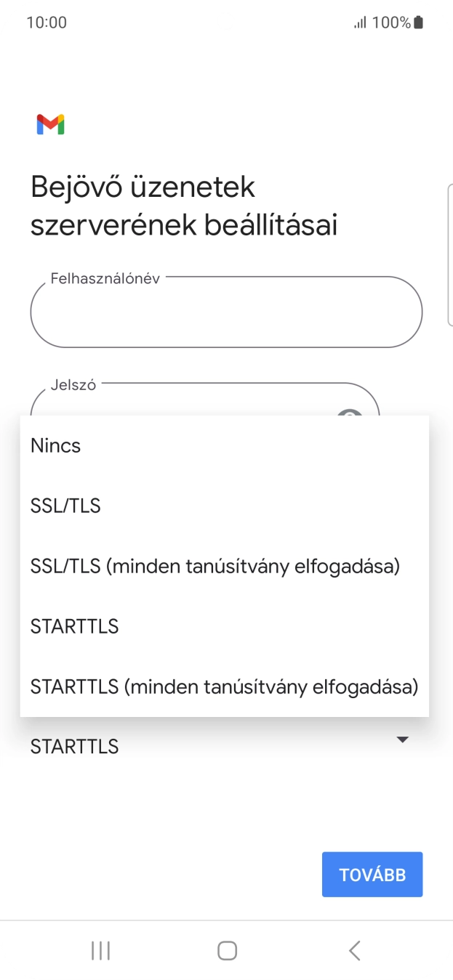Choose SSL/TLS from the list
This screenshot has width=453, height=980.
click(65, 506)
